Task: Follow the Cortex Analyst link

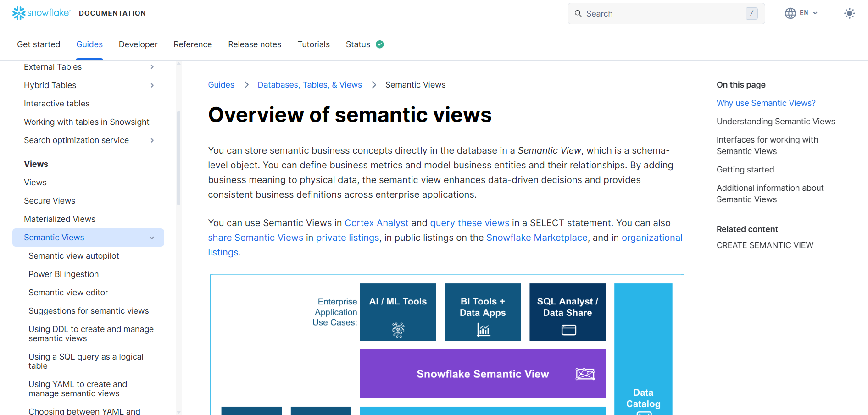Action: (377, 223)
